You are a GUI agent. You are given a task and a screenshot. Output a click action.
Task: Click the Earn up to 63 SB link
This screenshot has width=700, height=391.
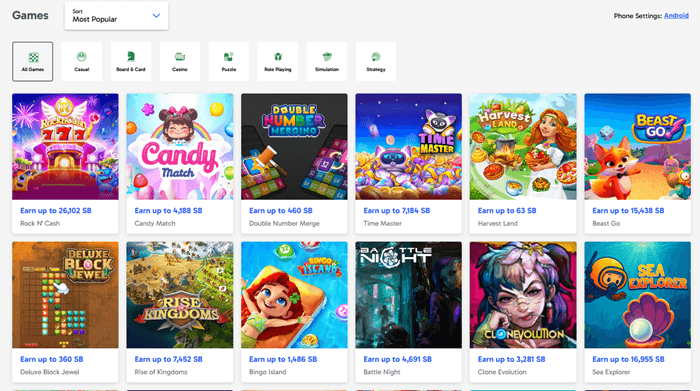(507, 211)
